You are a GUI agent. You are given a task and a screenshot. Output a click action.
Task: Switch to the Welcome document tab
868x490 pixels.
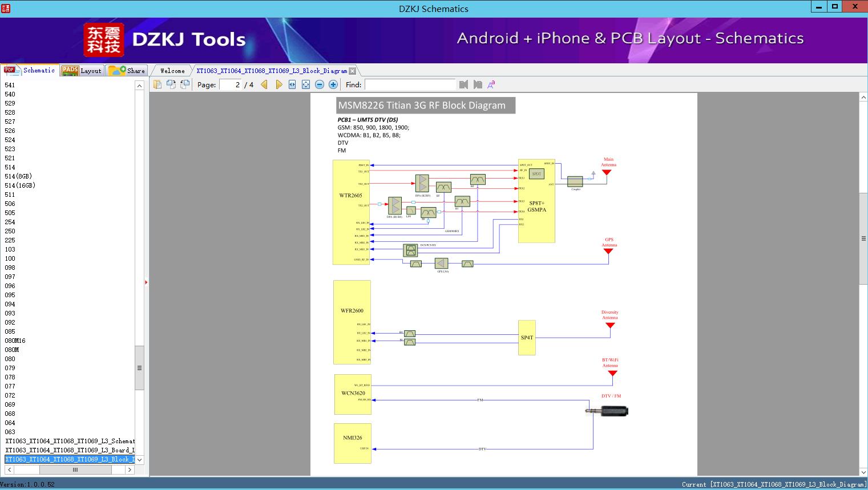coord(172,71)
